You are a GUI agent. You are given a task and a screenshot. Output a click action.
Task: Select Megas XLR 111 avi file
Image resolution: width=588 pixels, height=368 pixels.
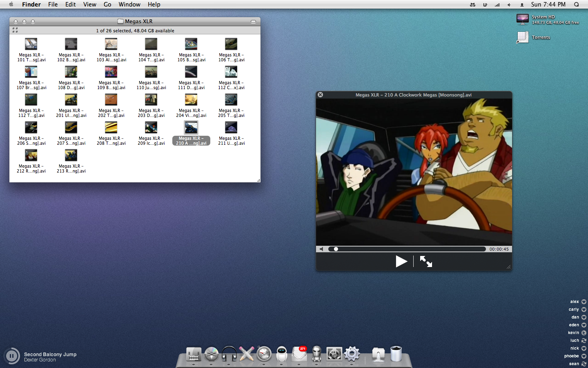(191, 78)
